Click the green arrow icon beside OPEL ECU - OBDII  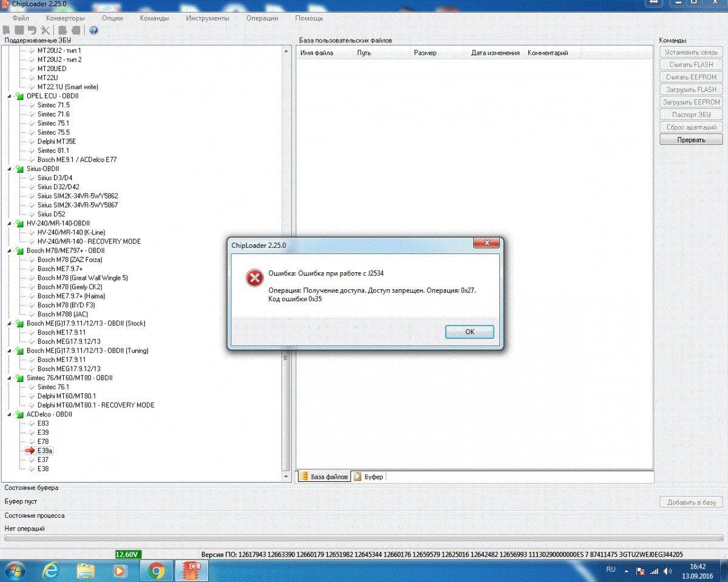(20, 96)
